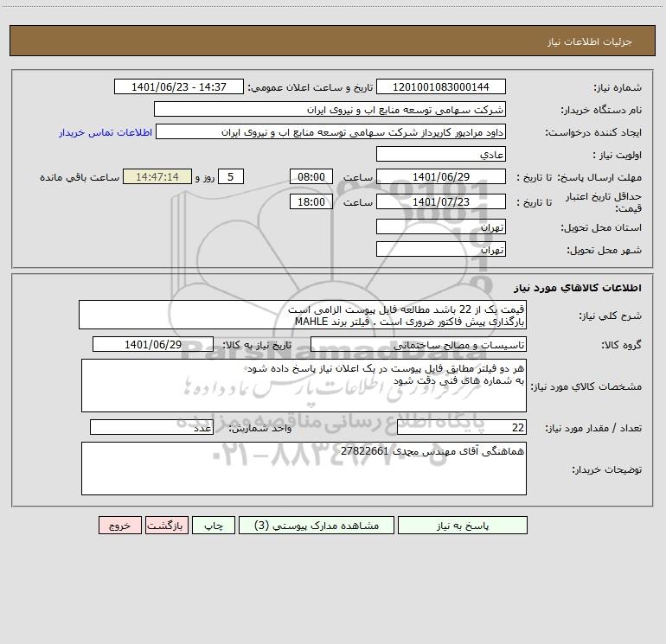Screen dimensions: 666x644
Task: Click the توضیحات خریدار text area
Action: [x=304, y=469]
